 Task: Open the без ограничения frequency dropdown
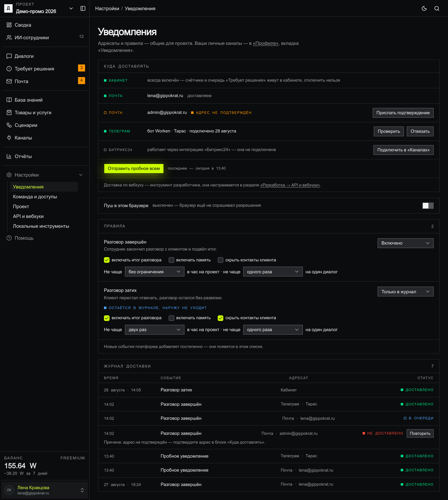(154, 272)
